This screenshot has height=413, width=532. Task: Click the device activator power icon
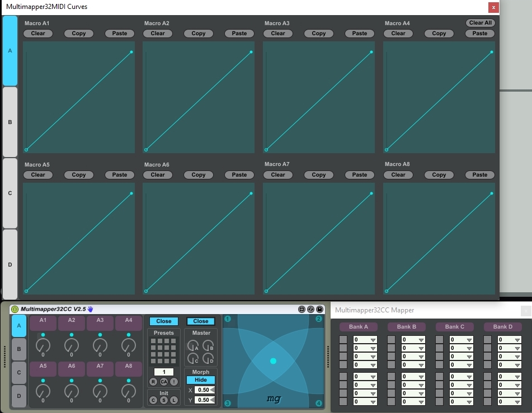point(15,309)
